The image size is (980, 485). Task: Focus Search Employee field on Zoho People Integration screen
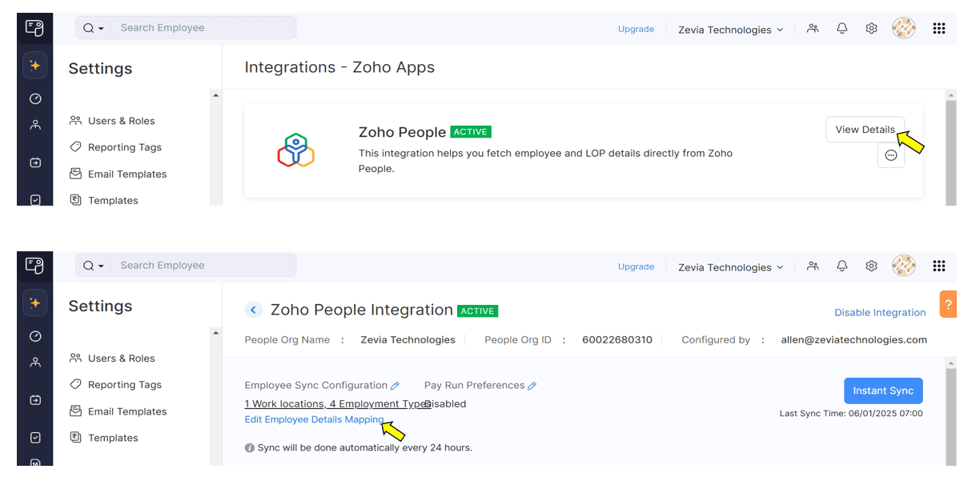204,266
